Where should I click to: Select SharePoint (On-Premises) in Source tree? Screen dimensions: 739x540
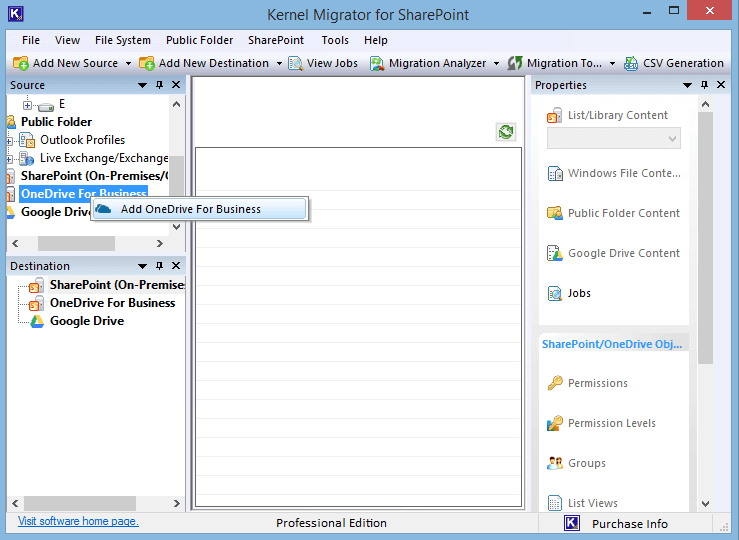click(x=94, y=176)
